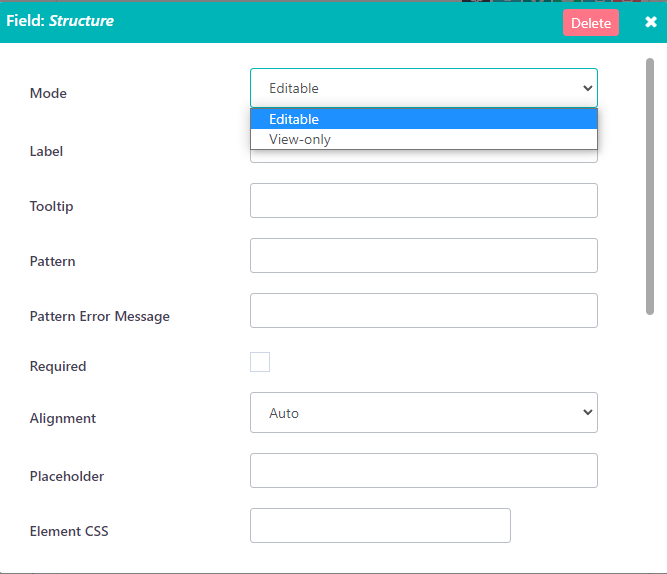Click the Tooltip input field
Screen dimensions: 667x574
coord(424,200)
